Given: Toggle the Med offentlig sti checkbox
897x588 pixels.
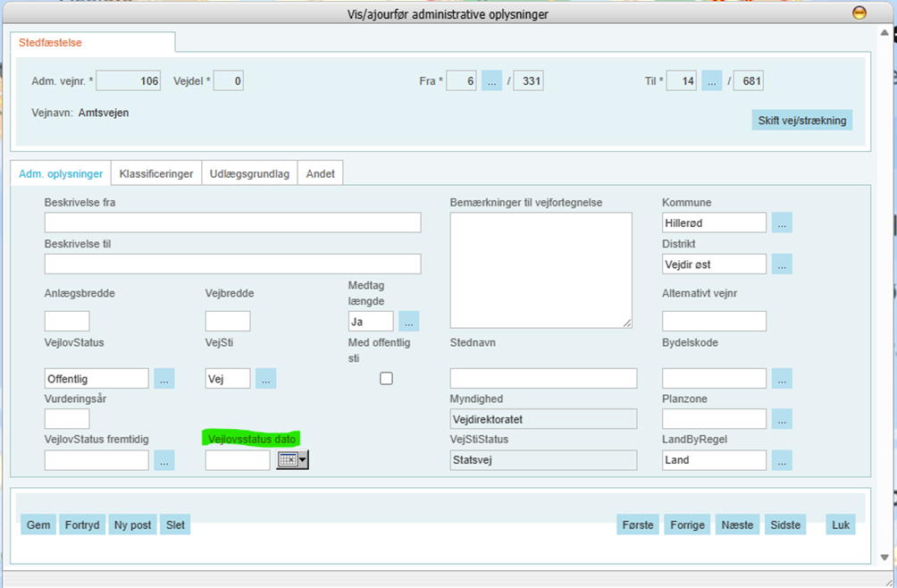Looking at the screenshot, I should [x=386, y=379].
